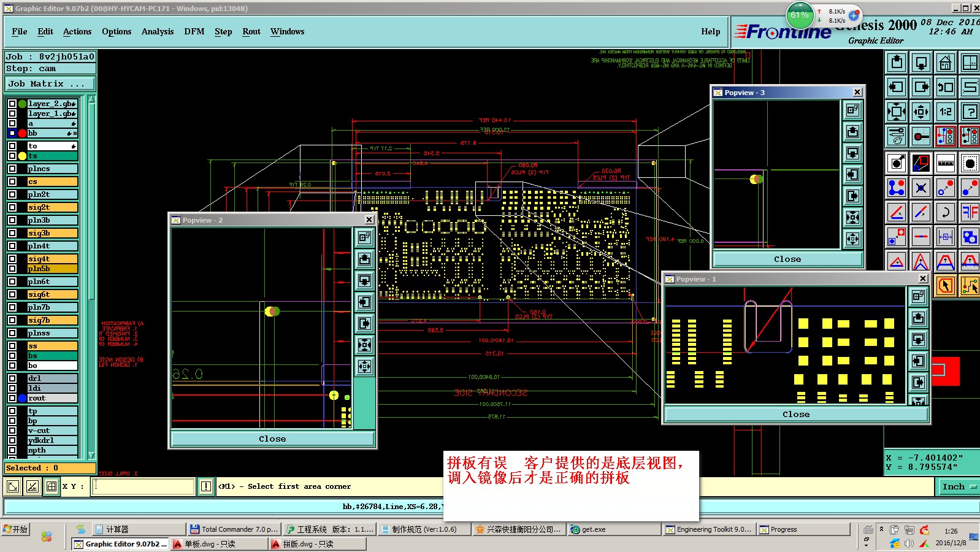Viewport: 980px width, 552px height.
Task: Click the pan left arrow icon
Action: 897,87
